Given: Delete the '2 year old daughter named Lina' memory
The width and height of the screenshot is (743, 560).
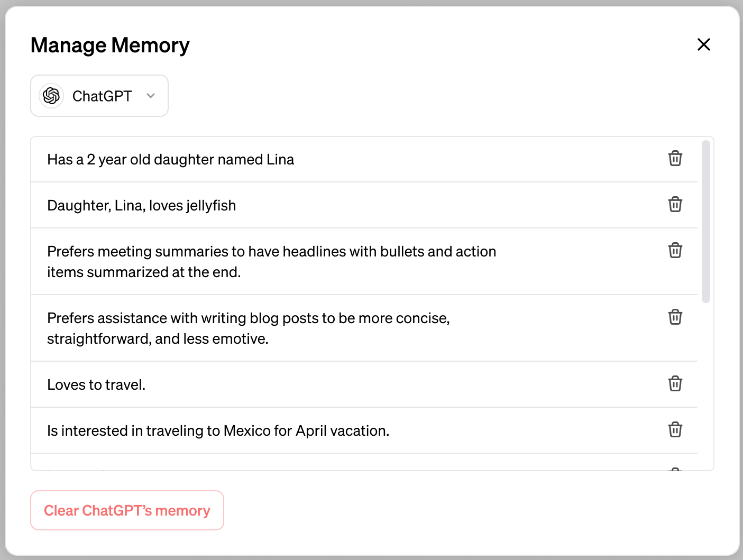Looking at the screenshot, I should coord(675,159).
